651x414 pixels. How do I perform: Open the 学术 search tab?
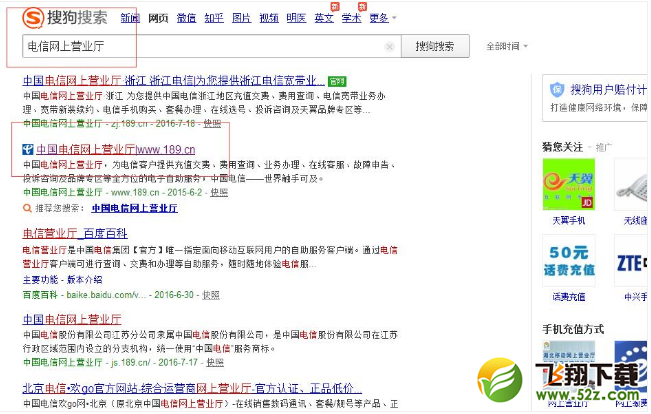coord(351,18)
